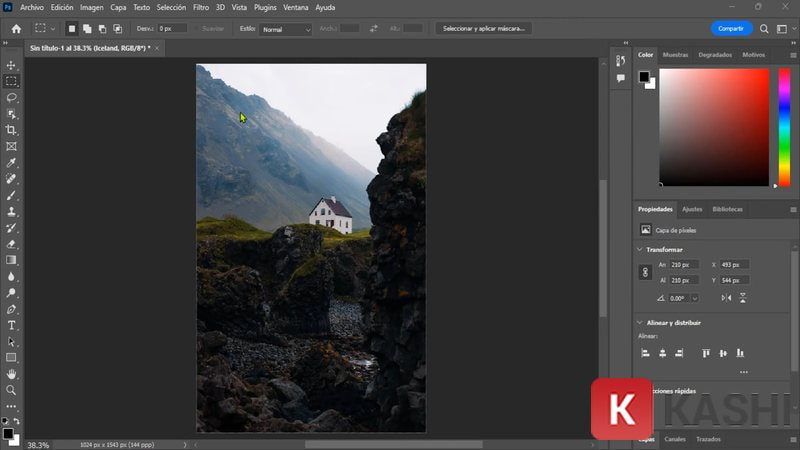
Task: Flip vertically in Transformar section
Action: [x=743, y=298]
